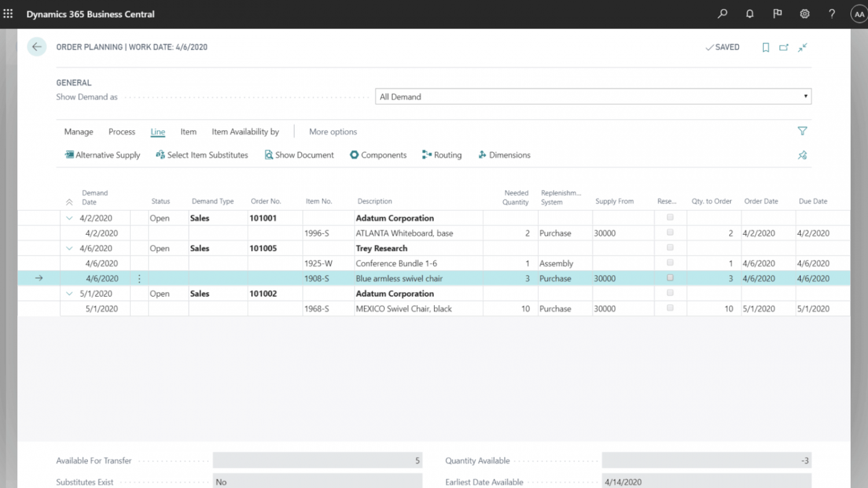Select the Show Document action

coord(299,154)
